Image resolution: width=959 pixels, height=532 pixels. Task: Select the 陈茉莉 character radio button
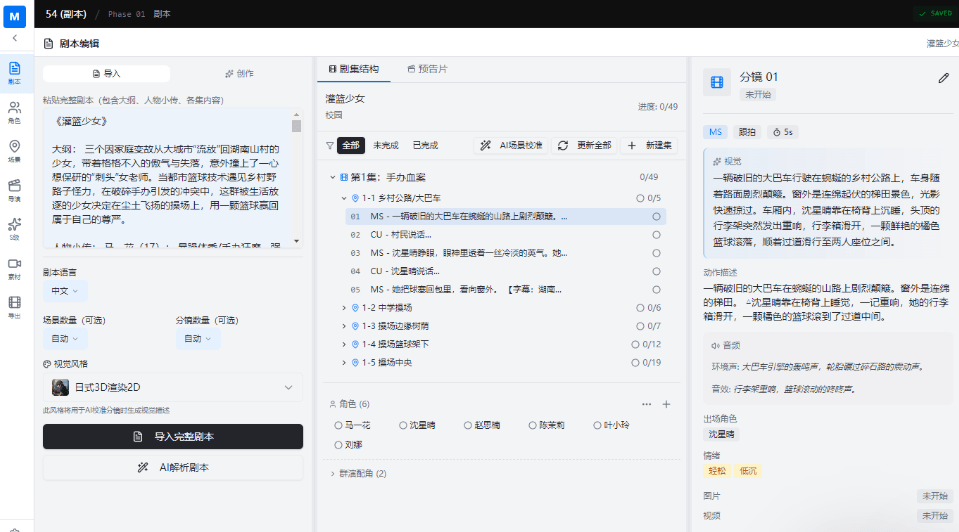click(534, 425)
